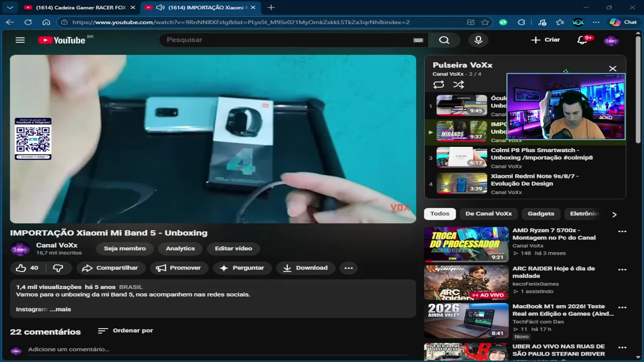This screenshot has width=644, height=362.
Task: Click the Promover button
Action: [179, 268]
